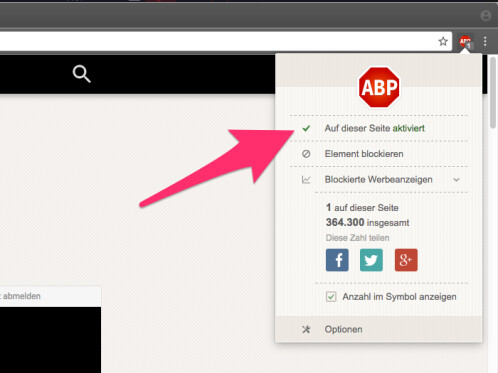This screenshot has height=373, width=498.
Task: Click 'Blockierte Werbeanzeigen' label
Action: tap(378, 180)
